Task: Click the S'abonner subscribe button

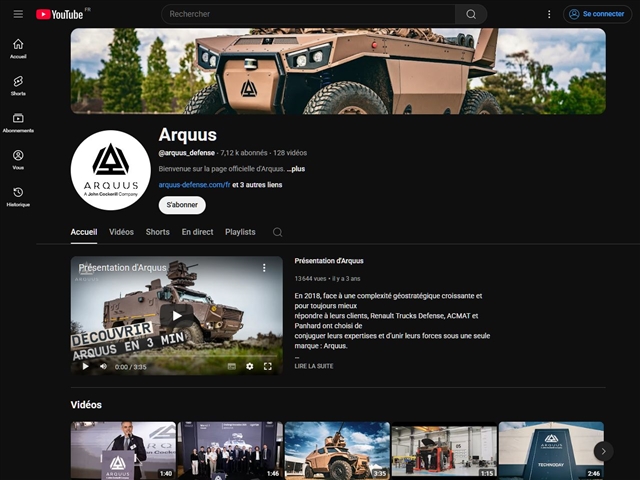Action: 182,205
